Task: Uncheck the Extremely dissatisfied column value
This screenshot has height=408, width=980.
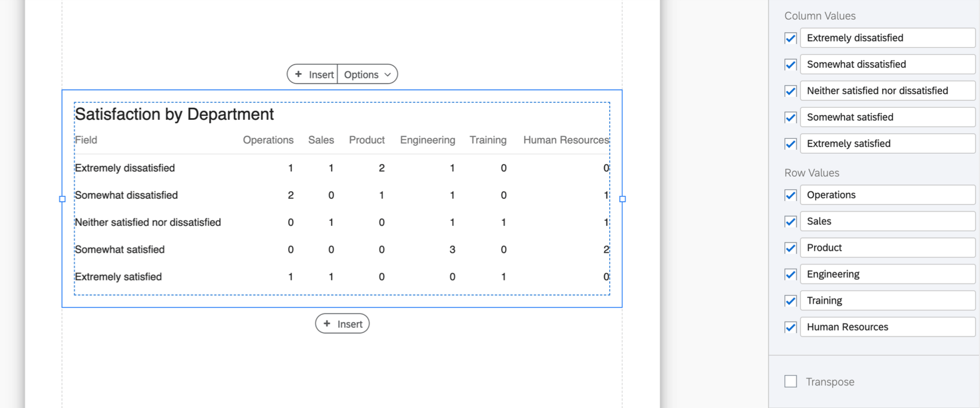Action: [790, 39]
